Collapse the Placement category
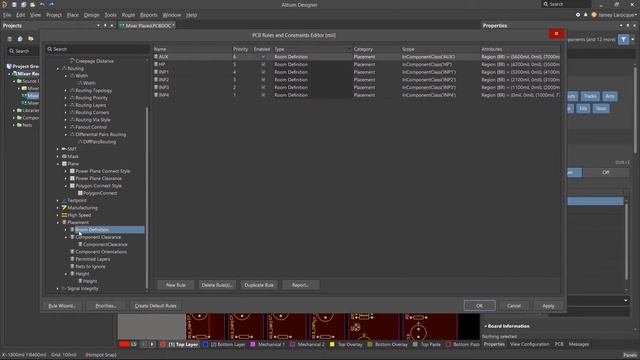Screen dimensions: 640x360 click(x=58, y=222)
